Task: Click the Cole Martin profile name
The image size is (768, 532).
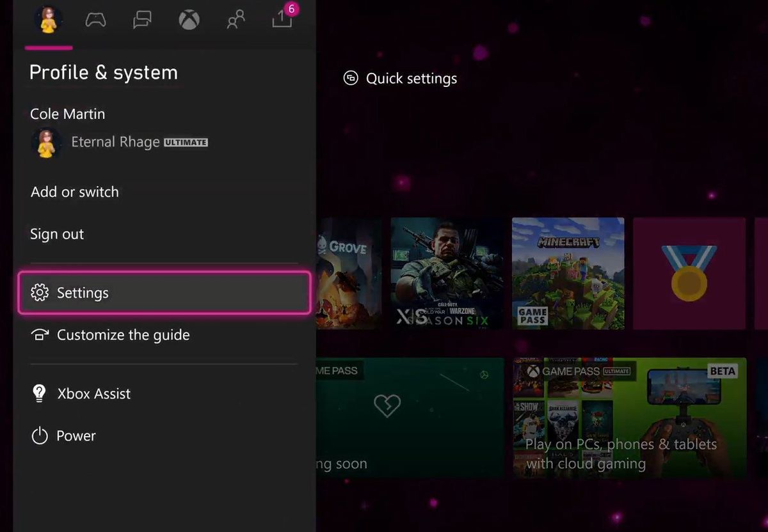Action: (x=67, y=114)
